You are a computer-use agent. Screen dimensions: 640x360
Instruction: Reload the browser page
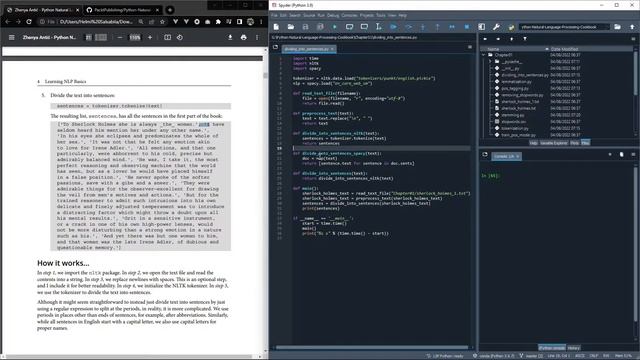(29, 22)
